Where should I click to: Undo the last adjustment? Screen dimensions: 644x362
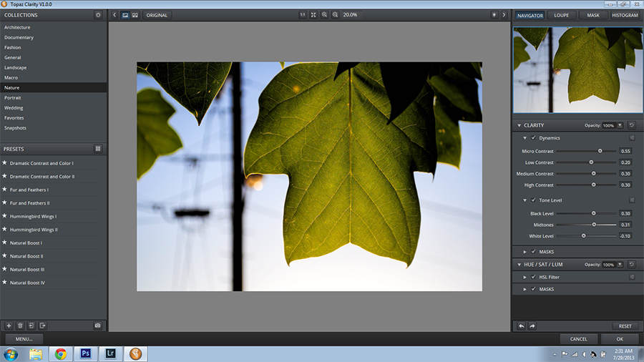(521, 326)
